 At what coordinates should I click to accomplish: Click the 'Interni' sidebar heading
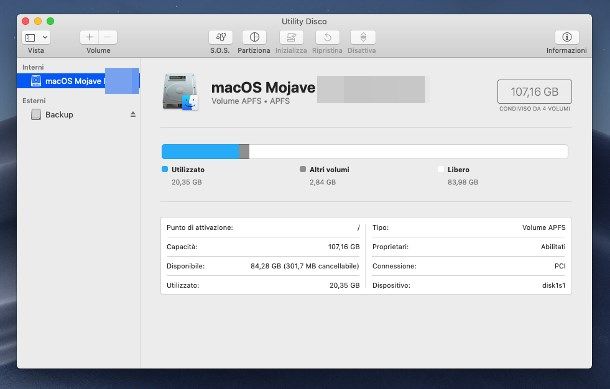(x=33, y=67)
